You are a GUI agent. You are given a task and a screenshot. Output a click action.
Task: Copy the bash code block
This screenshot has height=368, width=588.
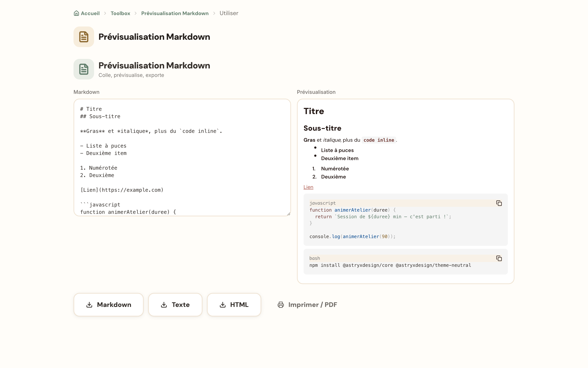tap(499, 258)
